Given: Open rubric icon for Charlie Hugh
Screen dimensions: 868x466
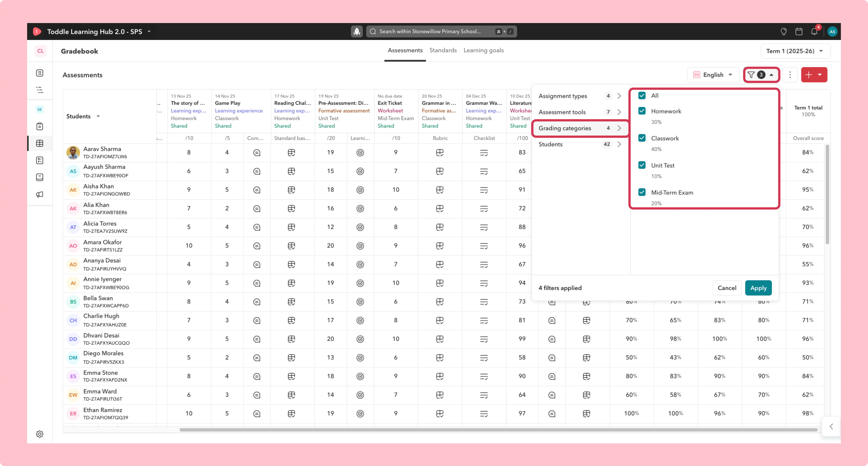Looking at the screenshot, I should pyautogui.click(x=440, y=321).
